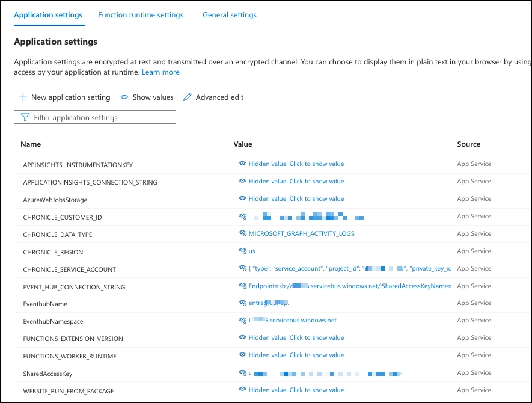Image resolution: width=532 pixels, height=403 pixels.
Task: Open General settings tab
Action: (230, 15)
